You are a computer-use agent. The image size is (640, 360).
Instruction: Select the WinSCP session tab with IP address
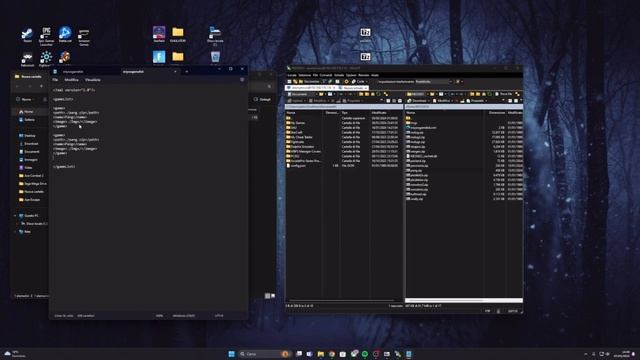click(x=311, y=88)
